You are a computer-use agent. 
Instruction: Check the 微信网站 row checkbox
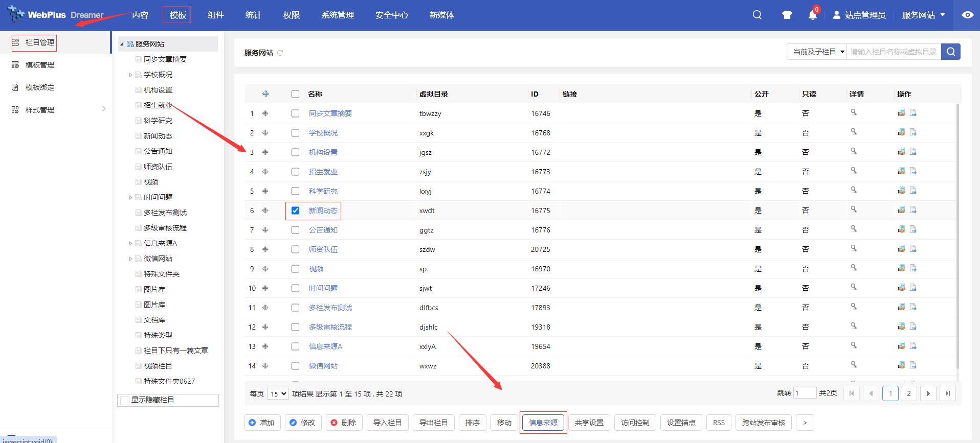(x=295, y=366)
